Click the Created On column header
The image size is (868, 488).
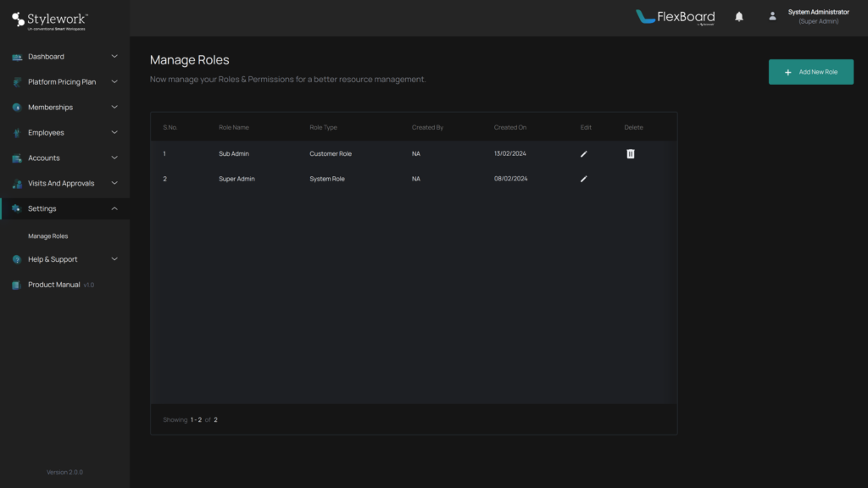(509, 127)
